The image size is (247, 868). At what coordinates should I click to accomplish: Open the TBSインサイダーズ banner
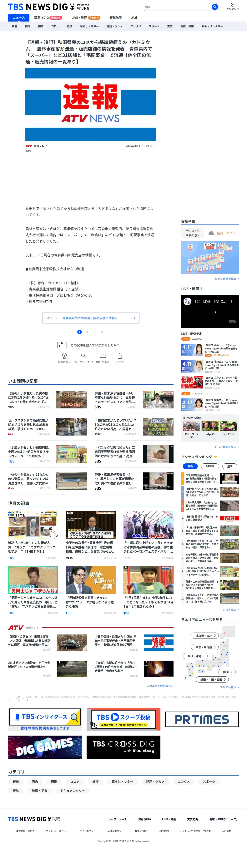point(45,719)
